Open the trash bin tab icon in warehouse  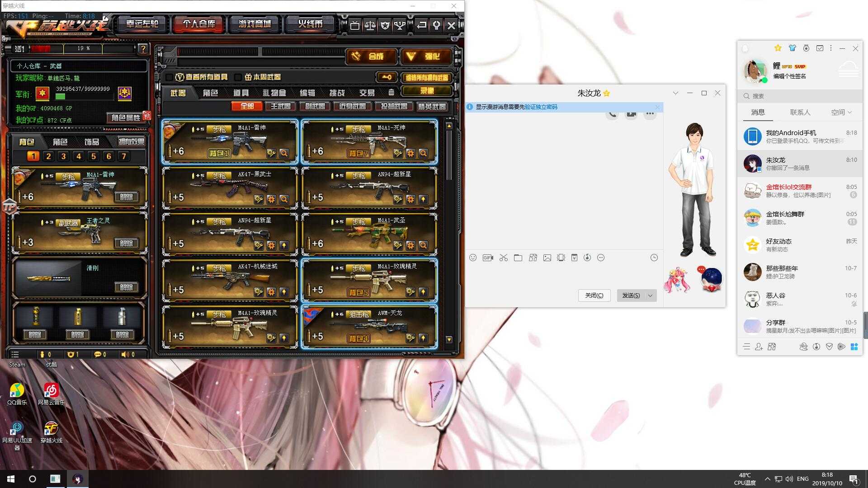391,93
